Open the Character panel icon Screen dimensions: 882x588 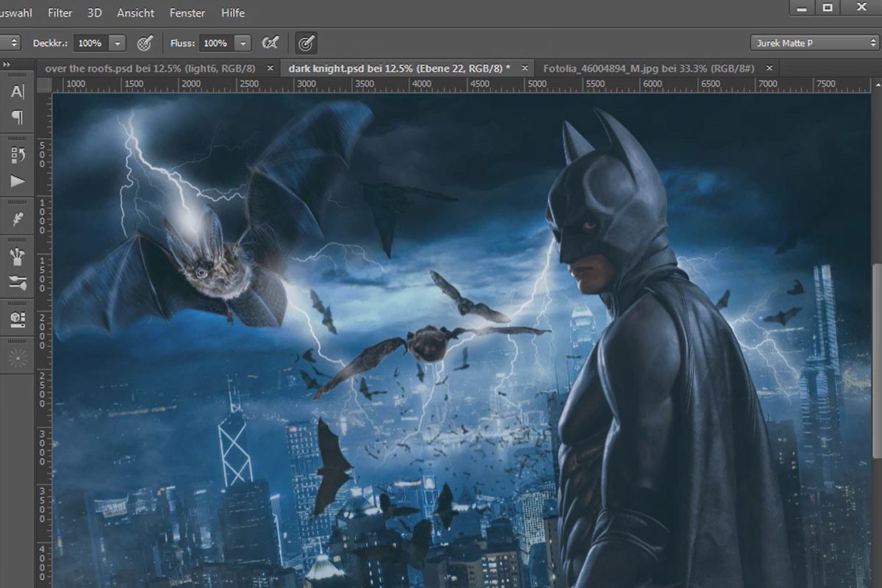18,93
